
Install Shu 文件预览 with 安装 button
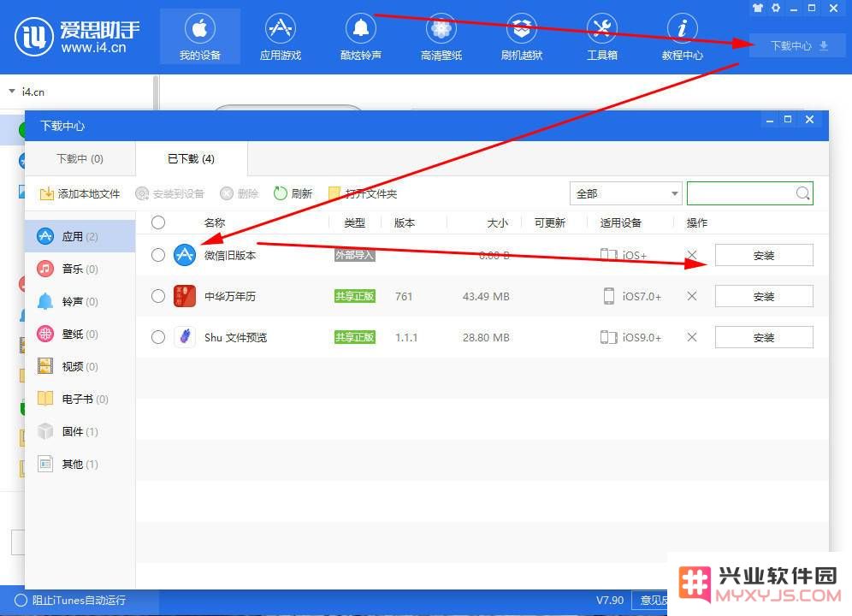tap(764, 338)
